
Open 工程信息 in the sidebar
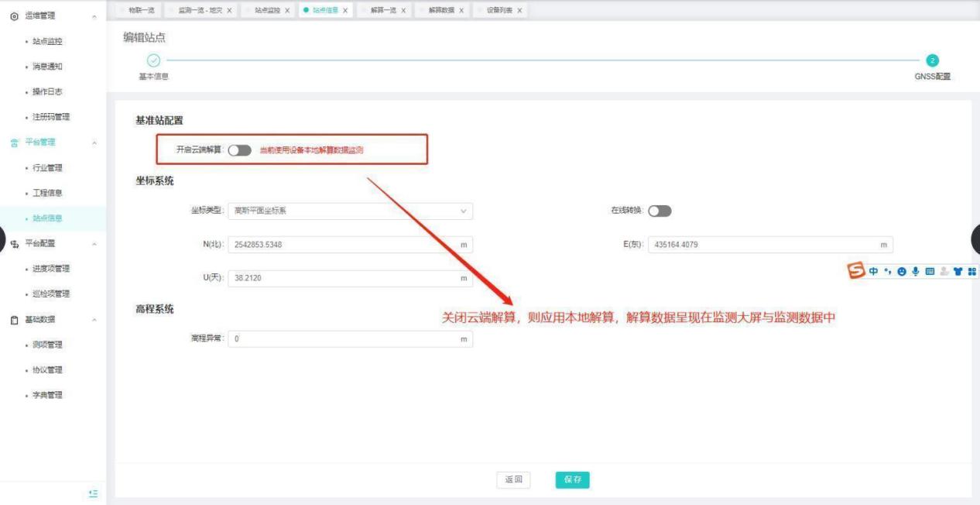48,193
